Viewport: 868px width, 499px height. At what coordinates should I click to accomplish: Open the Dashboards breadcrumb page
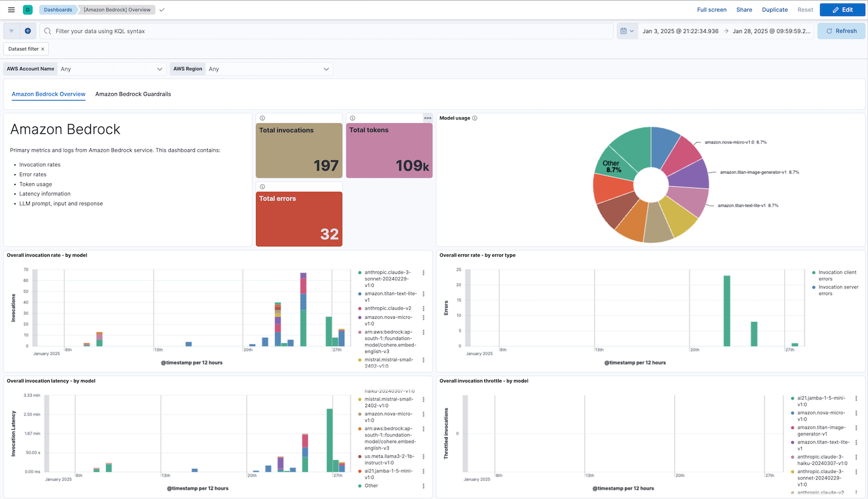coord(57,9)
